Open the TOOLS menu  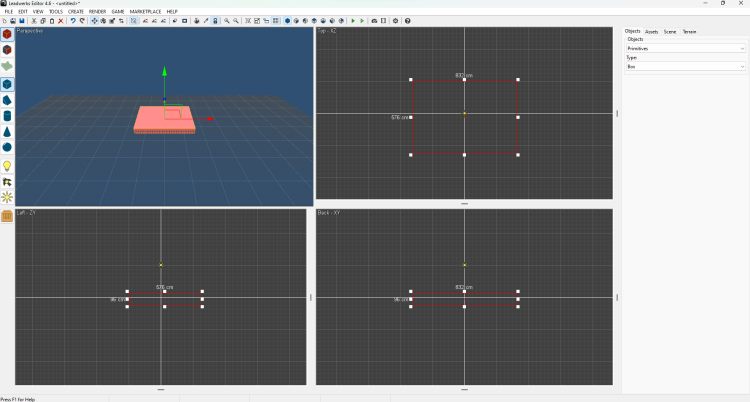(x=56, y=11)
